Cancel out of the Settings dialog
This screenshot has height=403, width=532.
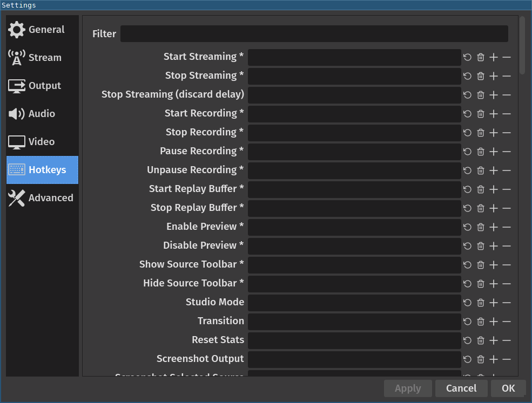tap(461, 388)
